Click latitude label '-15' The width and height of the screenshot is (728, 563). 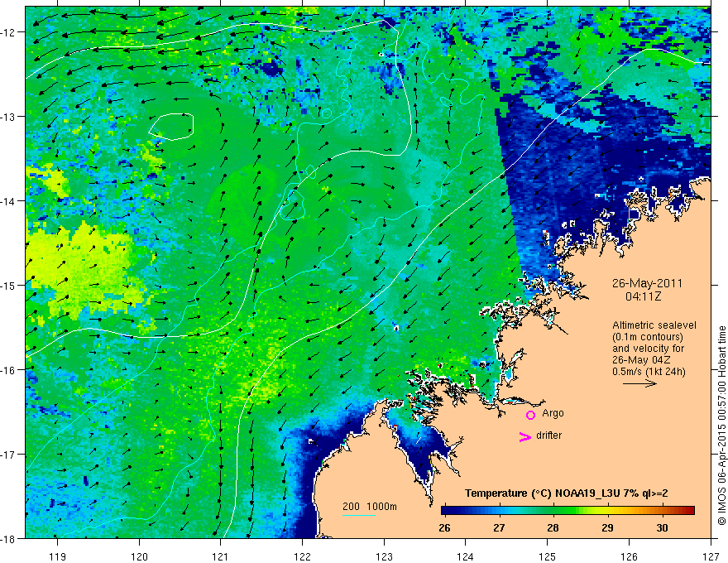pos(8,285)
